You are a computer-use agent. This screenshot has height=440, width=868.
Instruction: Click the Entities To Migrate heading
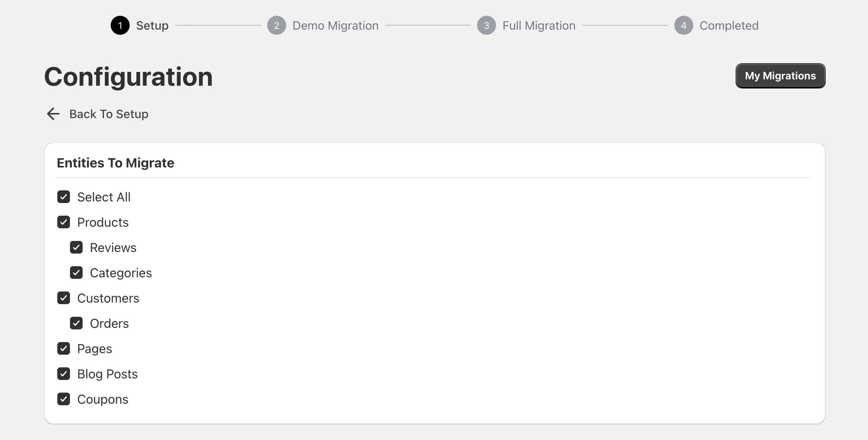tap(115, 163)
